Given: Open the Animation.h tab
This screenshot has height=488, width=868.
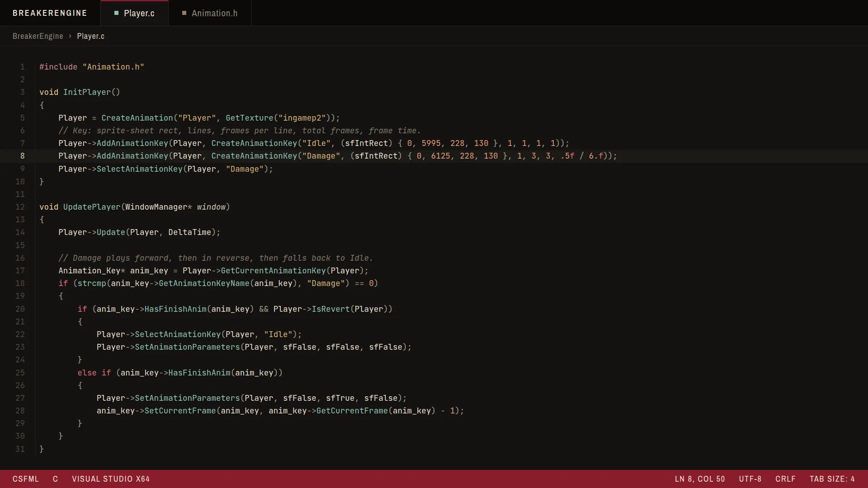Looking at the screenshot, I should 210,13.
